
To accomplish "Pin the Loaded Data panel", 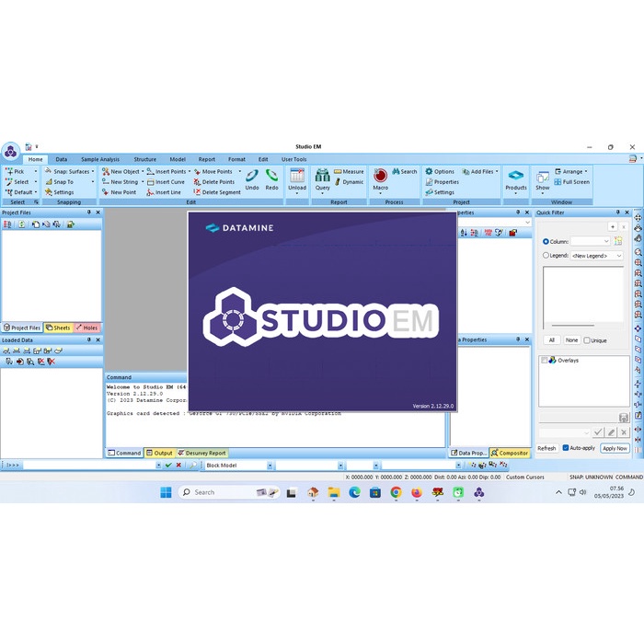I will point(88,339).
